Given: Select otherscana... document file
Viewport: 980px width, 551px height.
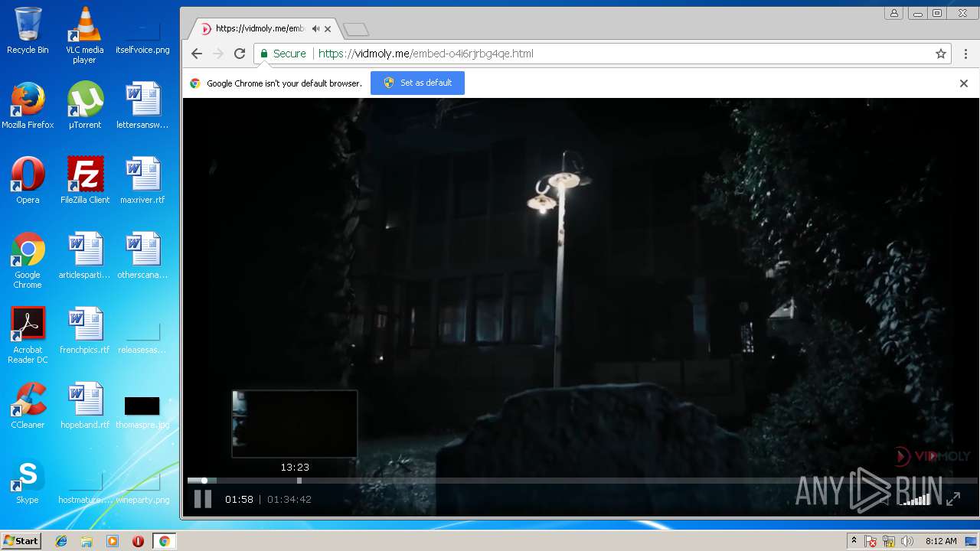Looking at the screenshot, I should (x=142, y=256).
